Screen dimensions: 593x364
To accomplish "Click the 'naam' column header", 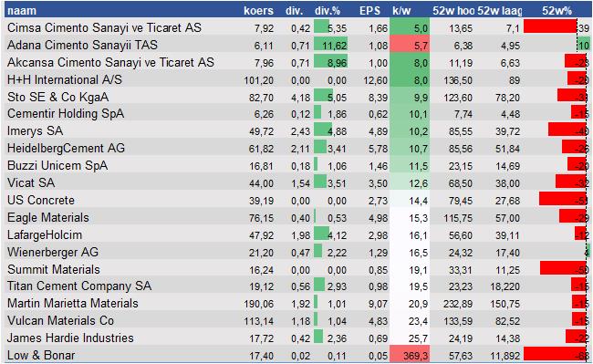I will [22, 11].
